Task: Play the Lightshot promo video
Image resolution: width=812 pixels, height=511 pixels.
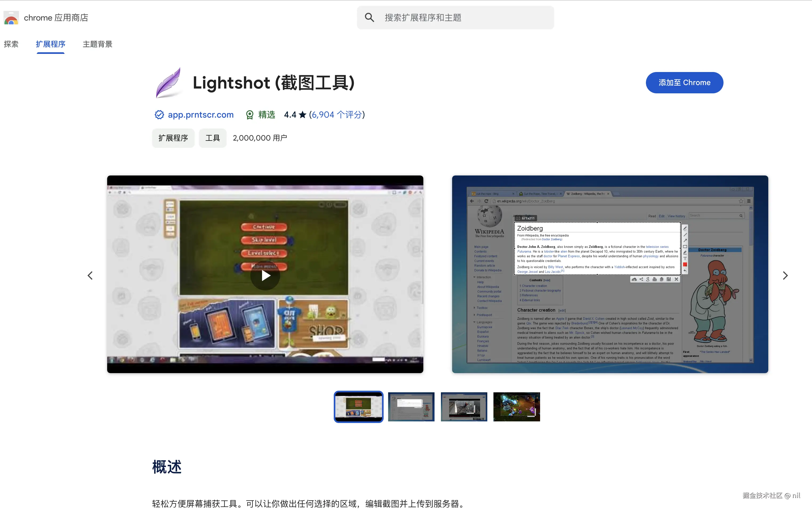Action: click(x=266, y=275)
